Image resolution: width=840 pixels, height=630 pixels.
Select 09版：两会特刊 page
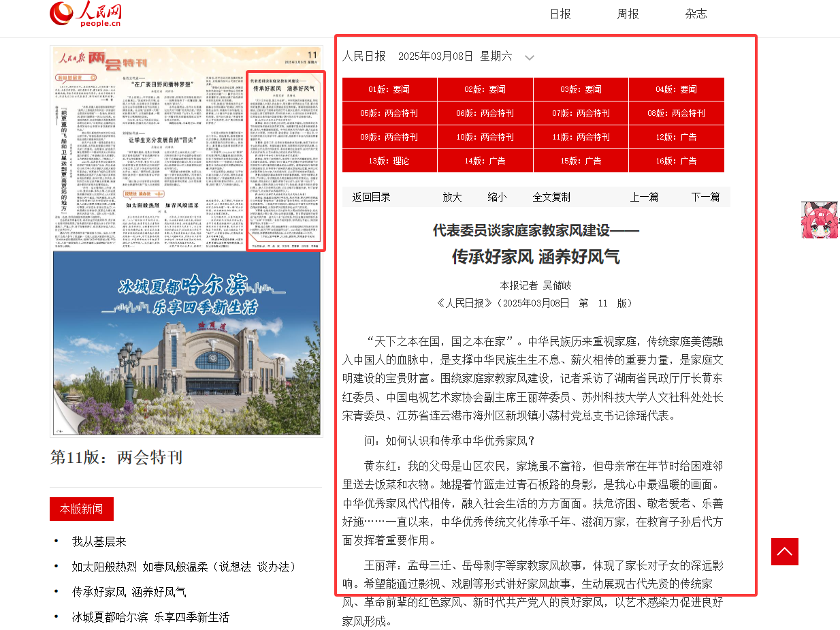click(x=389, y=137)
